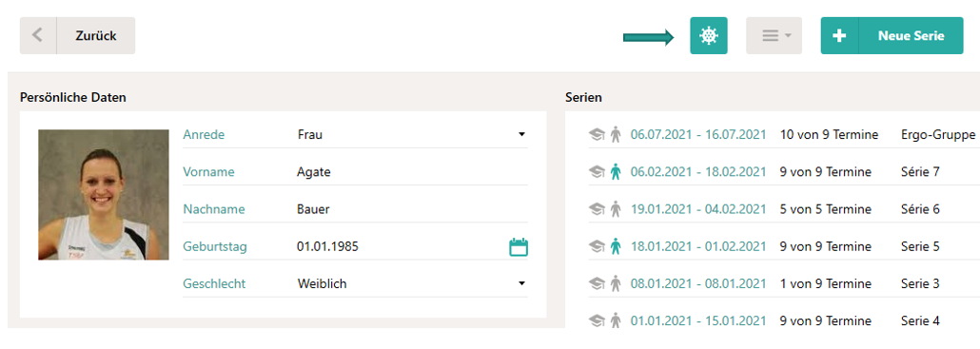980x349 pixels.
Task: Click person icon in Serie 4 row
Action: coord(616,320)
